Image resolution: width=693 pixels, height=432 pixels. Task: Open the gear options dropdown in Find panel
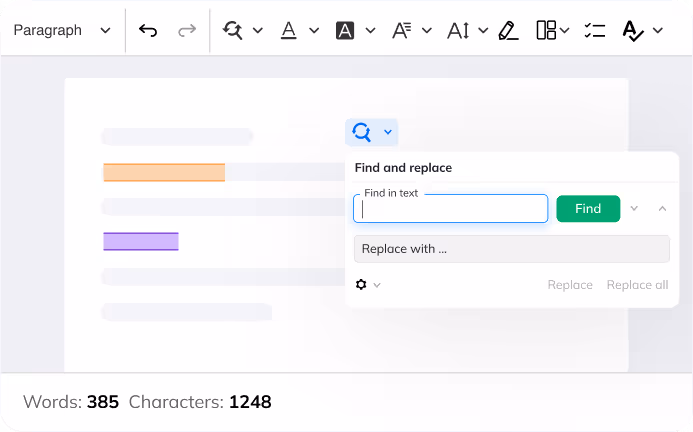point(368,285)
